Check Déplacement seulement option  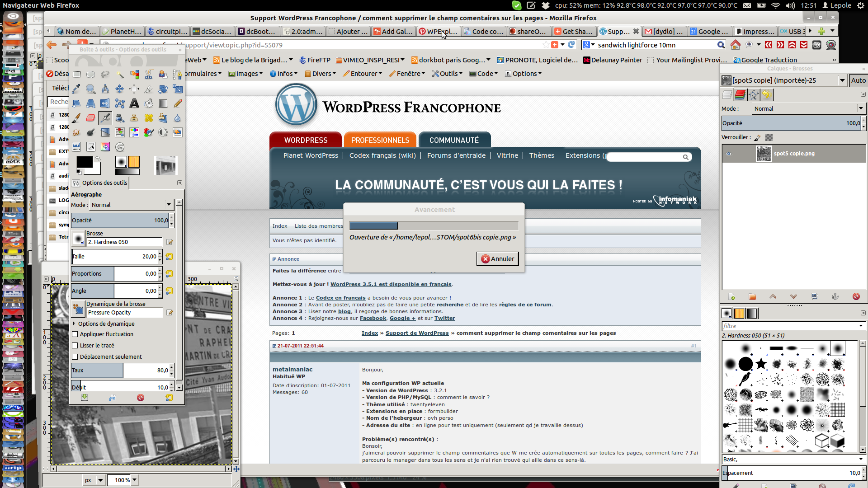click(x=75, y=357)
